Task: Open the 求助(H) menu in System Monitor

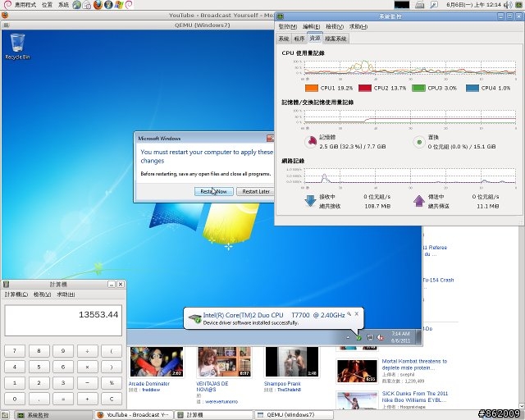Action: pyautogui.click(x=358, y=26)
